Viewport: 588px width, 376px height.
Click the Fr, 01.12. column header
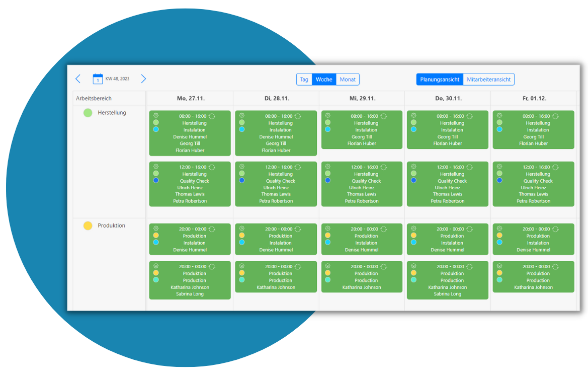tap(534, 99)
